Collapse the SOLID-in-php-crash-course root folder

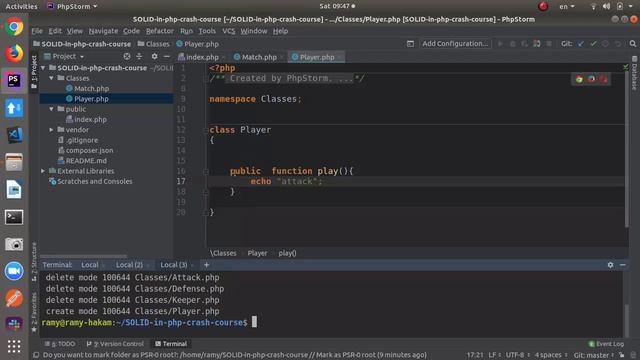[x=43, y=68]
